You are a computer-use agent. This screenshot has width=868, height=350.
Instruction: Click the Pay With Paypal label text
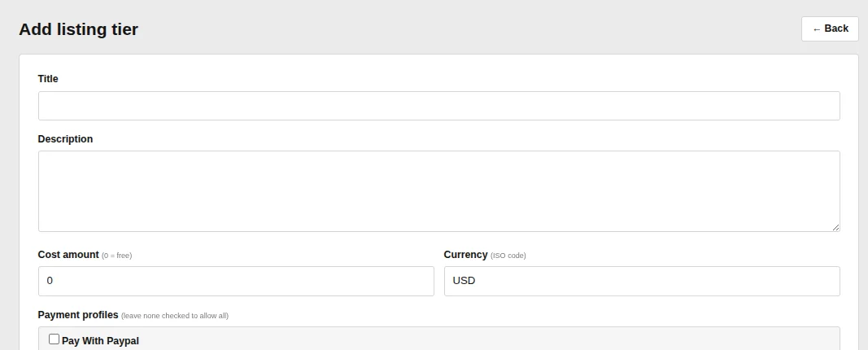[100, 341]
